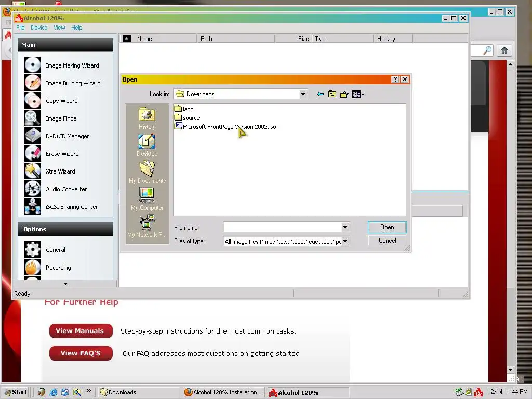Go to My Computer in places bar

click(147, 199)
